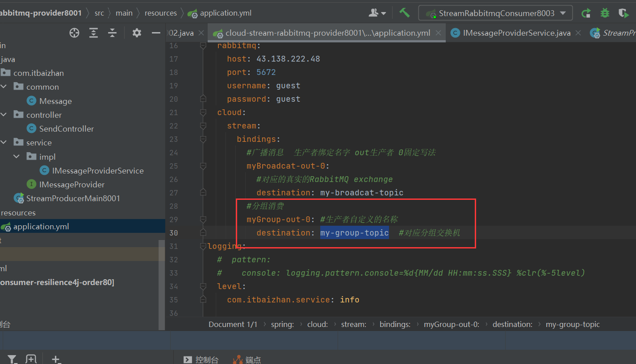Click src in the navigation bar
This screenshot has width=636, height=364.
[x=99, y=13]
